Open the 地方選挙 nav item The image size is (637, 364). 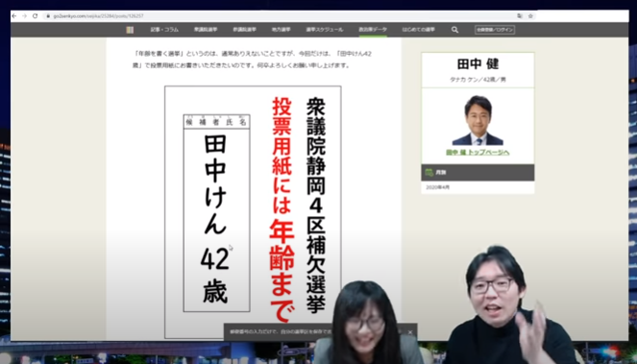tap(281, 30)
